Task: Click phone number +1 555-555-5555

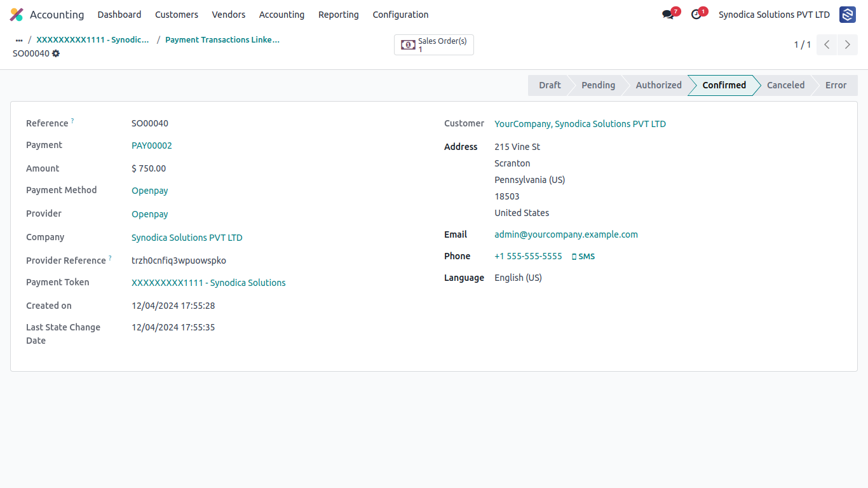Action: click(529, 256)
